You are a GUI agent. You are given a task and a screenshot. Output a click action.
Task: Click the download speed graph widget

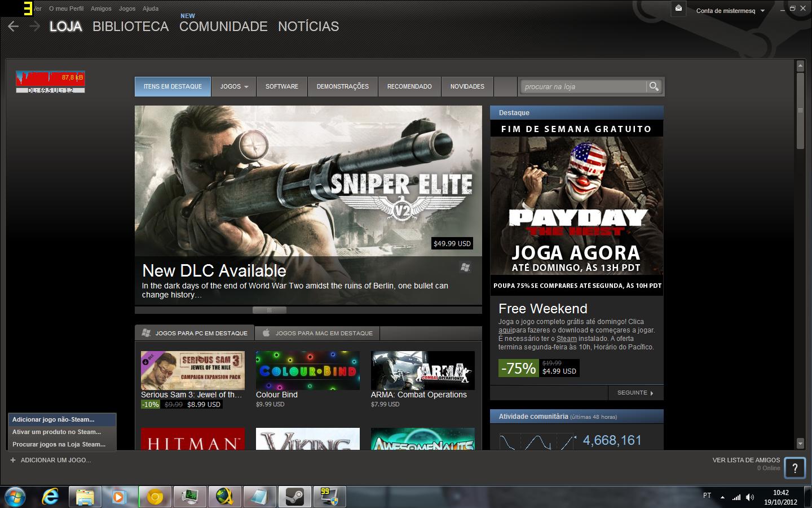(50, 82)
